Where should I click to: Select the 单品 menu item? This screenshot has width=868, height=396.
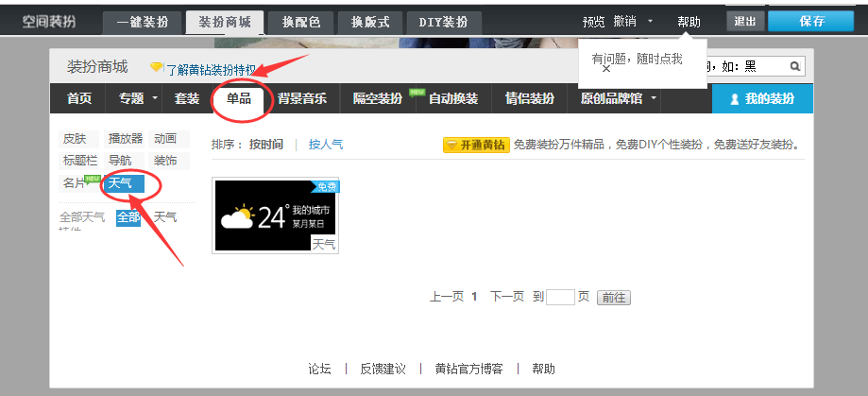point(239,98)
